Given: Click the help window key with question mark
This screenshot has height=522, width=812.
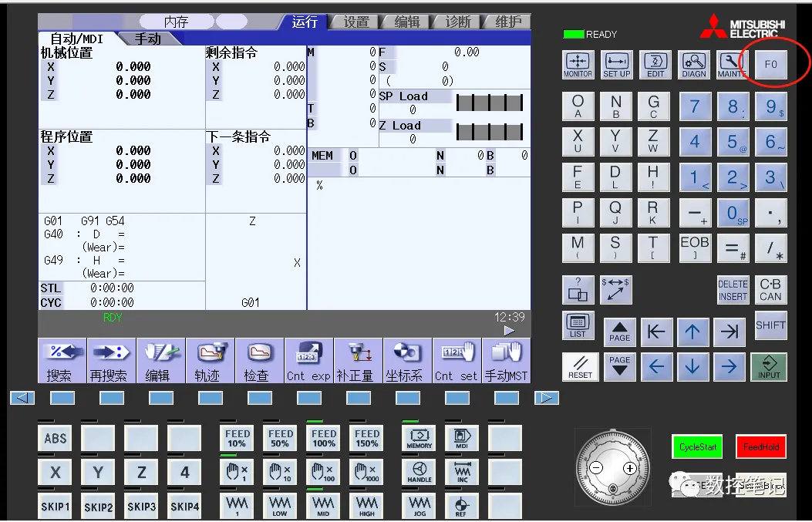Looking at the screenshot, I should coord(578,290).
